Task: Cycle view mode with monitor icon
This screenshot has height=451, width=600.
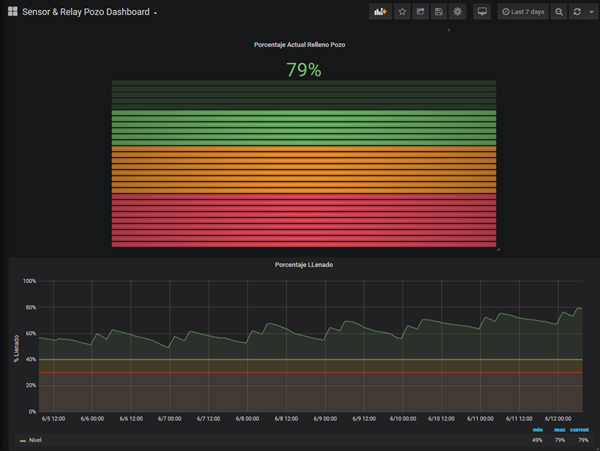Action: coord(482,12)
